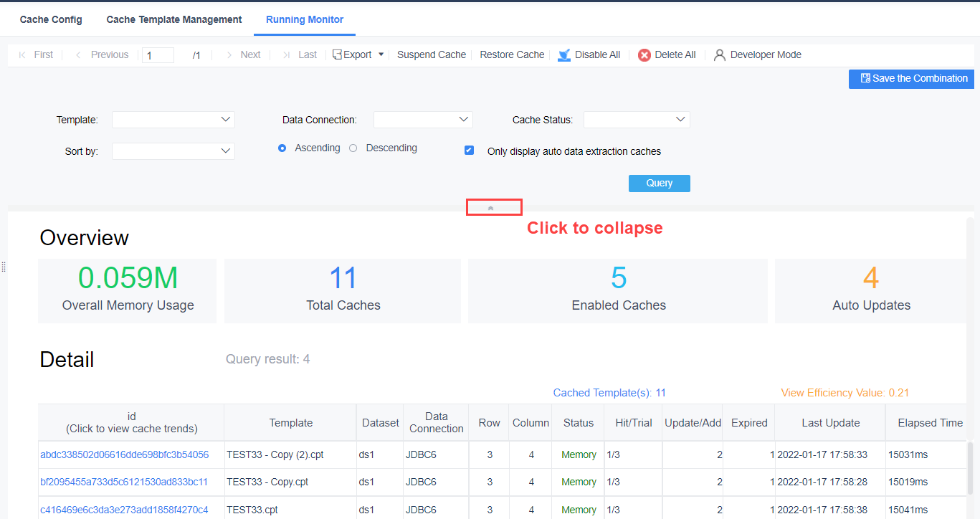Click TEST33 - Copy (2).cpt cell
This screenshot has width=980, height=519.
pos(290,454)
